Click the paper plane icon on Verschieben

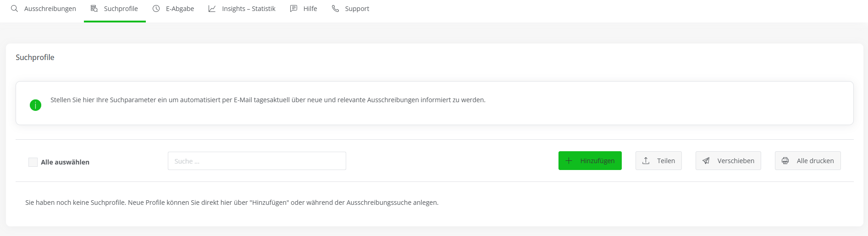[706, 161]
